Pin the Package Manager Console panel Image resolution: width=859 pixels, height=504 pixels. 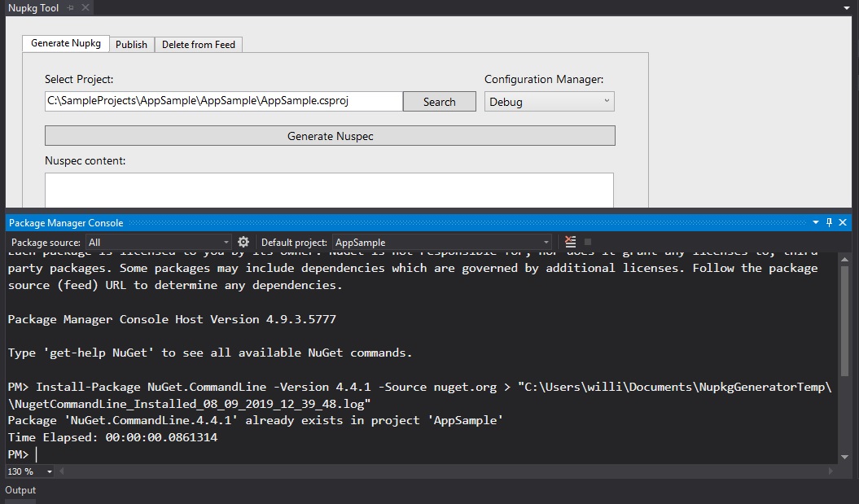[829, 222]
